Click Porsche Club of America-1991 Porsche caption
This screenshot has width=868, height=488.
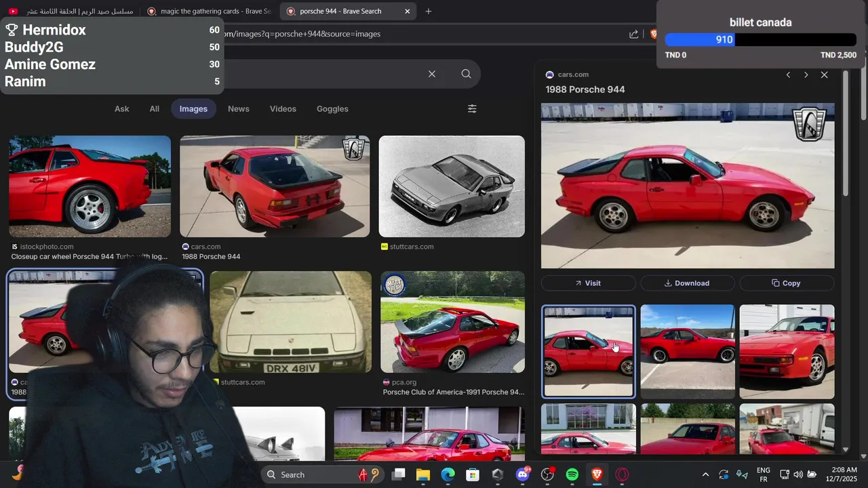tap(454, 392)
